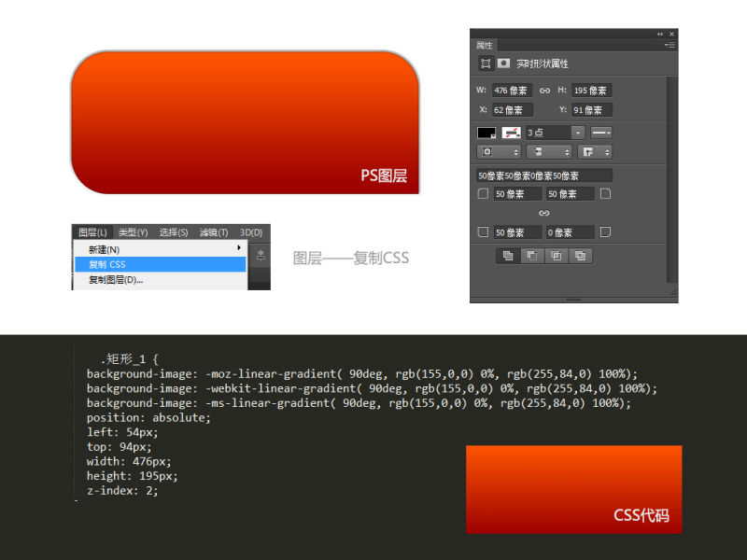747x560 pixels.
Task: Click the -webkit-linear-gradient code line
Action: click(372, 388)
